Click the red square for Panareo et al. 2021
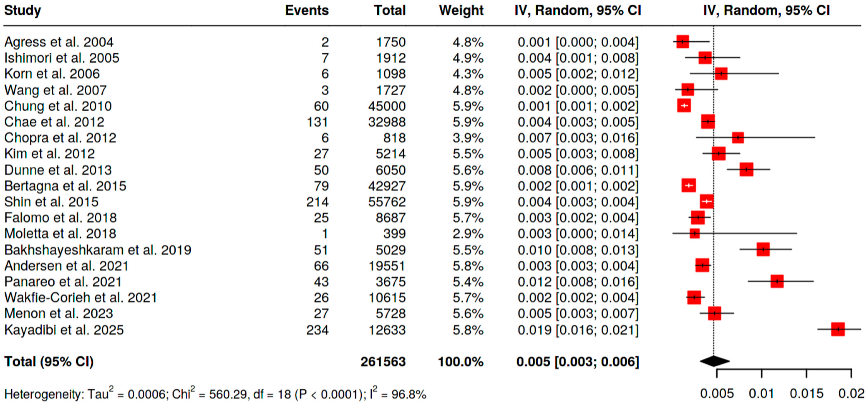The height and width of the screenshot is (404, 868). (777, 281)
